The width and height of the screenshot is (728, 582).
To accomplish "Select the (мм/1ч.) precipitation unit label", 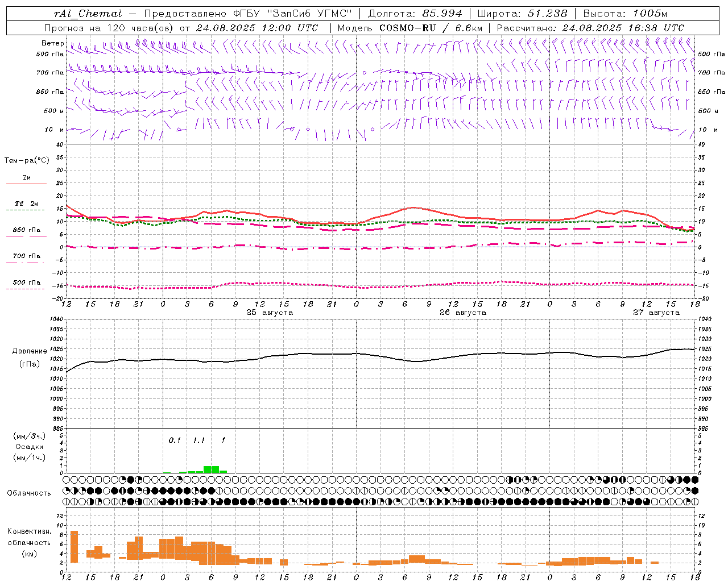I will point(29,458).
